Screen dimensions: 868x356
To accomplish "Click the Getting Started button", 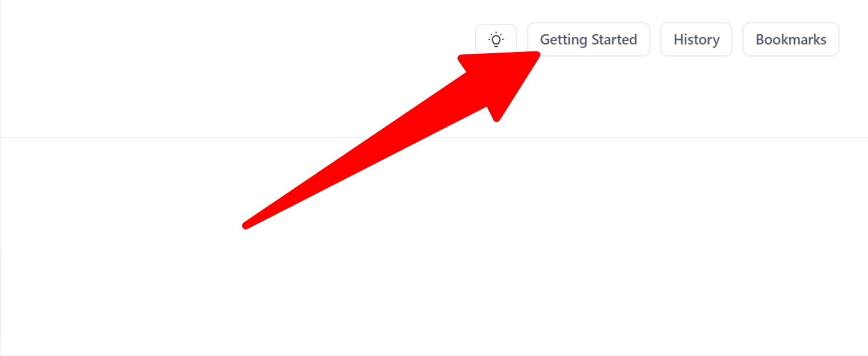I will 589,39.
